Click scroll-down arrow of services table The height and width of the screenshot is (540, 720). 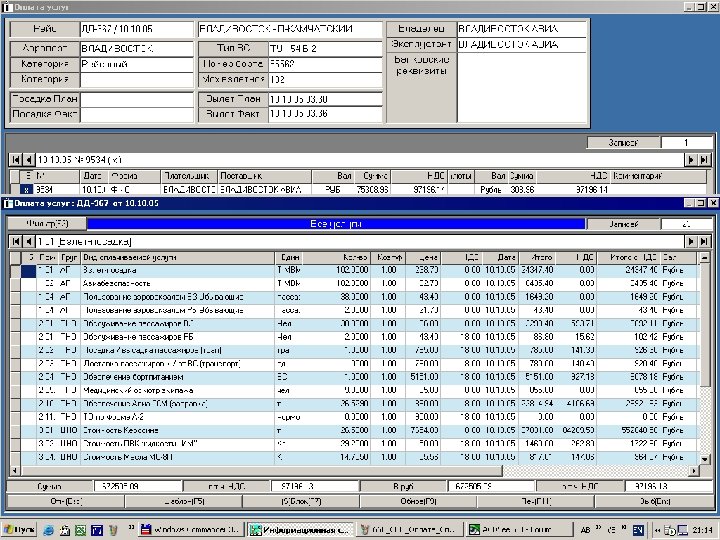coord(704,458)
